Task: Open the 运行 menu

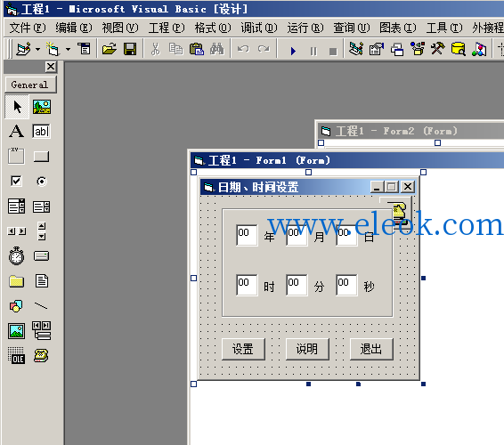Action: (305, 28)
